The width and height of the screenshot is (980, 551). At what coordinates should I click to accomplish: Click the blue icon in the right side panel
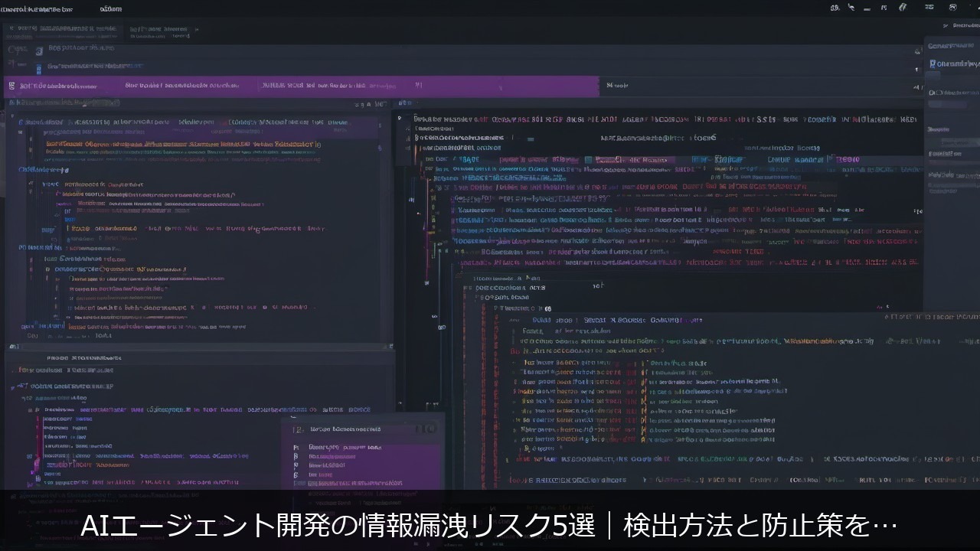pos(933,64)
